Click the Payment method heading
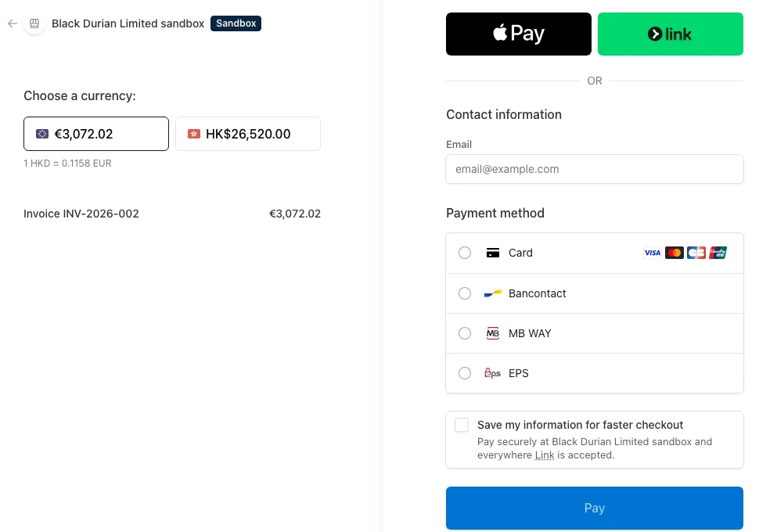The width and height of the screenshot is (759, 532). 495,213
